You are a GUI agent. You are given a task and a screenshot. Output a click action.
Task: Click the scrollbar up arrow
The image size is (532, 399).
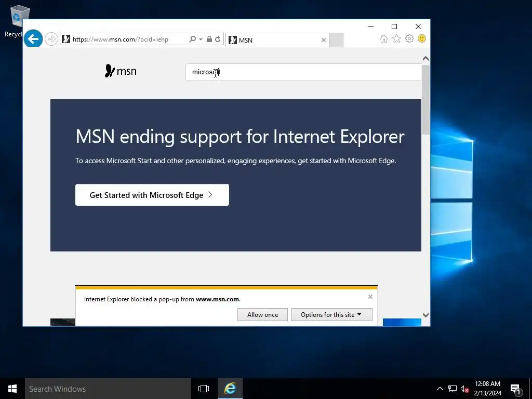[426, 59]
